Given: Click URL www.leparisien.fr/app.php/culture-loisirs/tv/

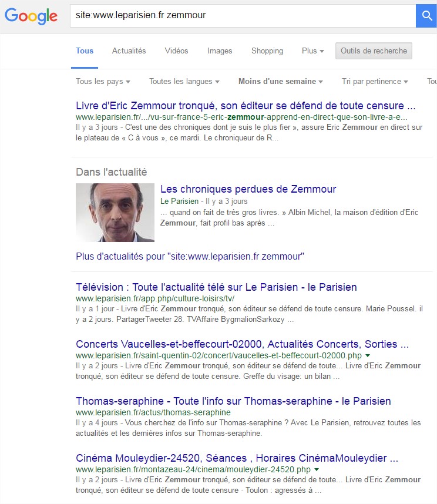Looking at the screenshot, I should pyautogui.click(x=155, y=298).
